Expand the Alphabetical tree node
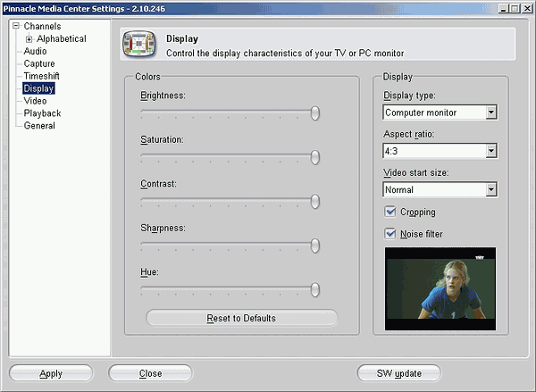This screenshot has height=392, width=536. tap(29, 39)
